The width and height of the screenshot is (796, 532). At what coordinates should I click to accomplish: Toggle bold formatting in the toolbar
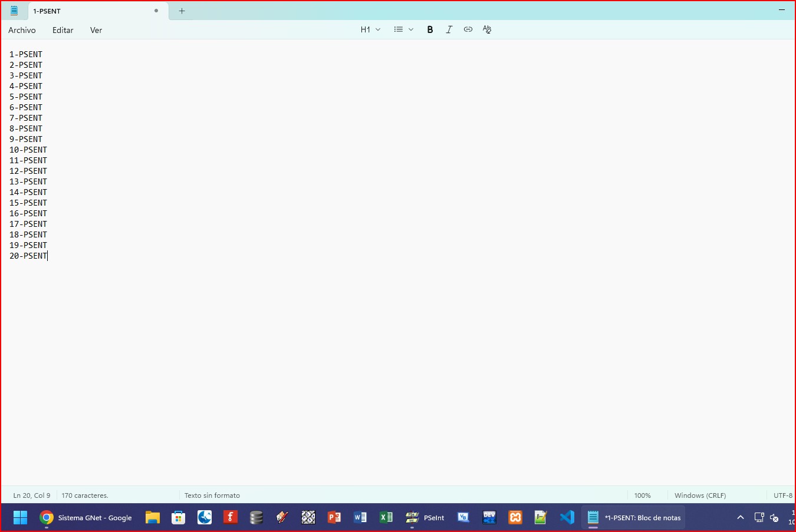[x=430, y=29]
